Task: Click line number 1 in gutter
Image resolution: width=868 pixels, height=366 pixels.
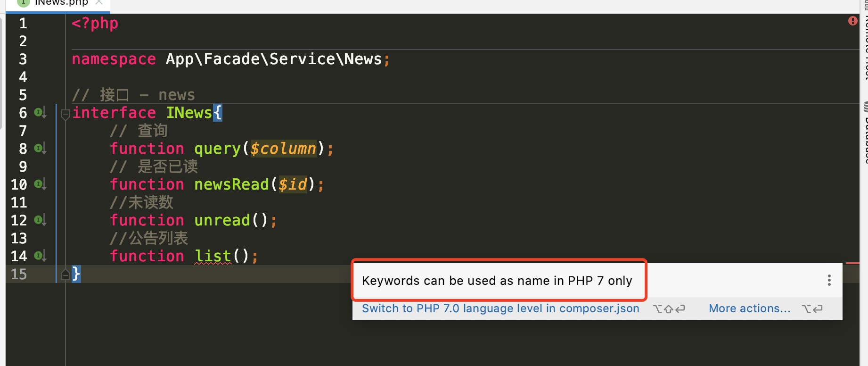Action: [x=23, y=23]
